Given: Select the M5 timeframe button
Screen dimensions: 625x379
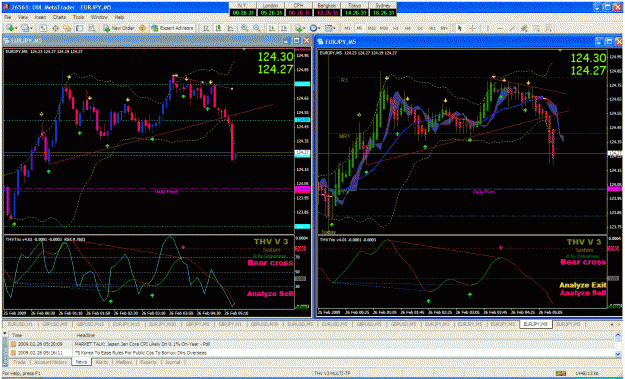Looking at the screenshot, I should (359, 28).
